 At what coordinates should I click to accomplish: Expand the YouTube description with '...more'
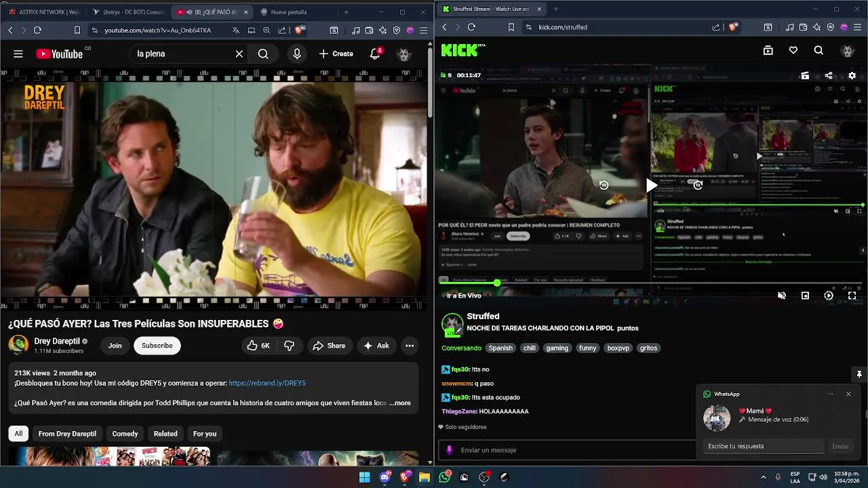point(399,403)
